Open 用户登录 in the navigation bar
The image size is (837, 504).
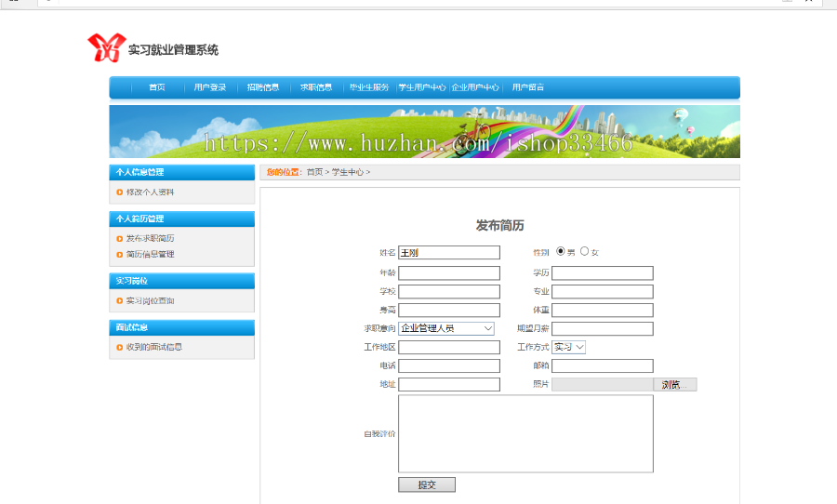(x=210, y=87)
